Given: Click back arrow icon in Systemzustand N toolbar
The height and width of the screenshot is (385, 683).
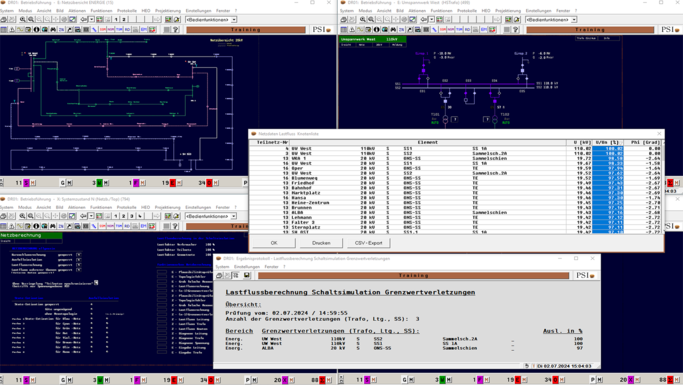Looking at the screenshot, I should pos(84,216).
